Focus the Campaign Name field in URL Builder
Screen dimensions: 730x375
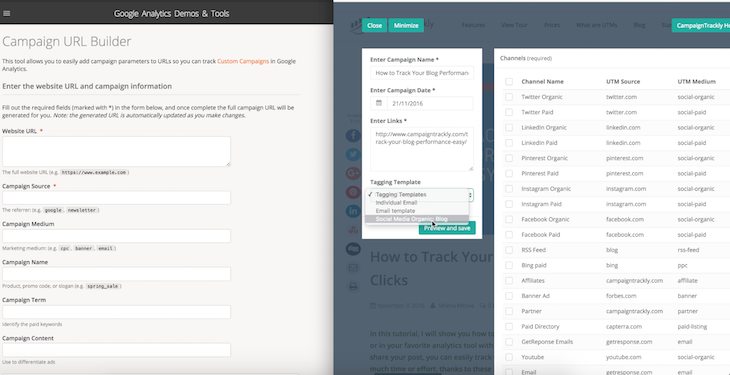coord(116,274)
